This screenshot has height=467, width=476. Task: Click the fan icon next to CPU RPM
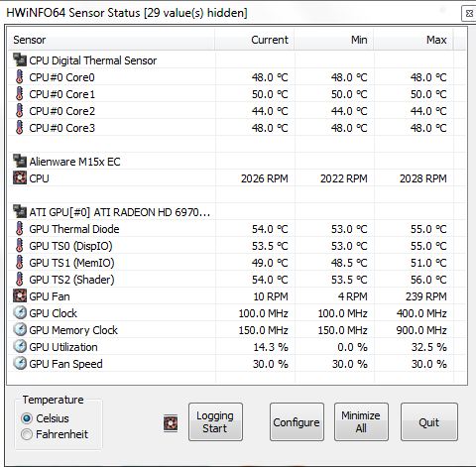pyautogui.click(x=20, y=178)
